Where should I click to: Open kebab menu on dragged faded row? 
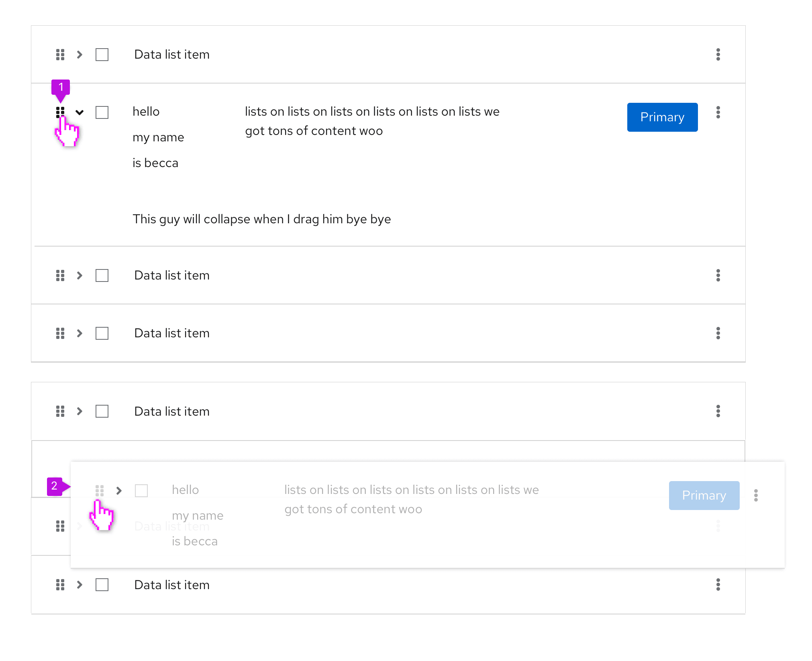pyautogui.click(x=756, y=495)
